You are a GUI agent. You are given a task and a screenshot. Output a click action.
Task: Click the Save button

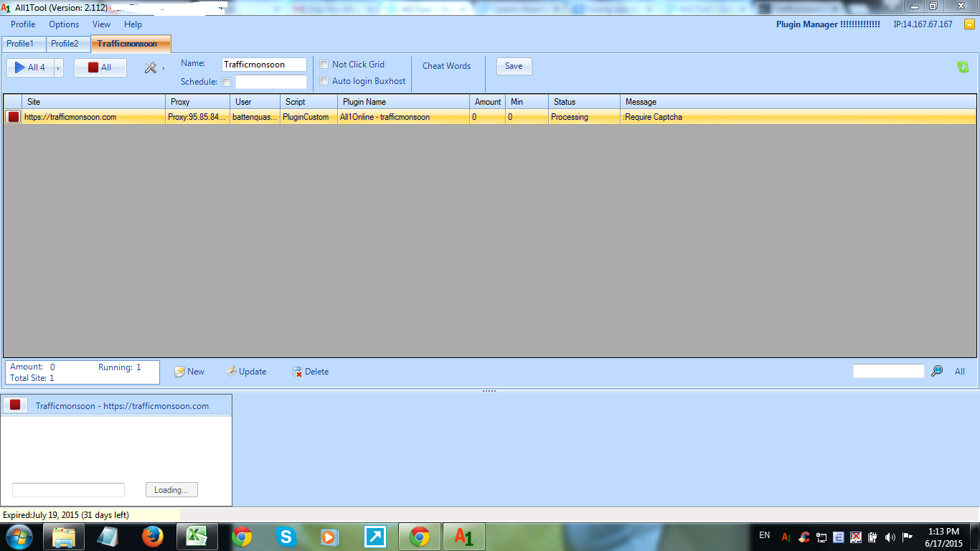(x=514, y=66)
